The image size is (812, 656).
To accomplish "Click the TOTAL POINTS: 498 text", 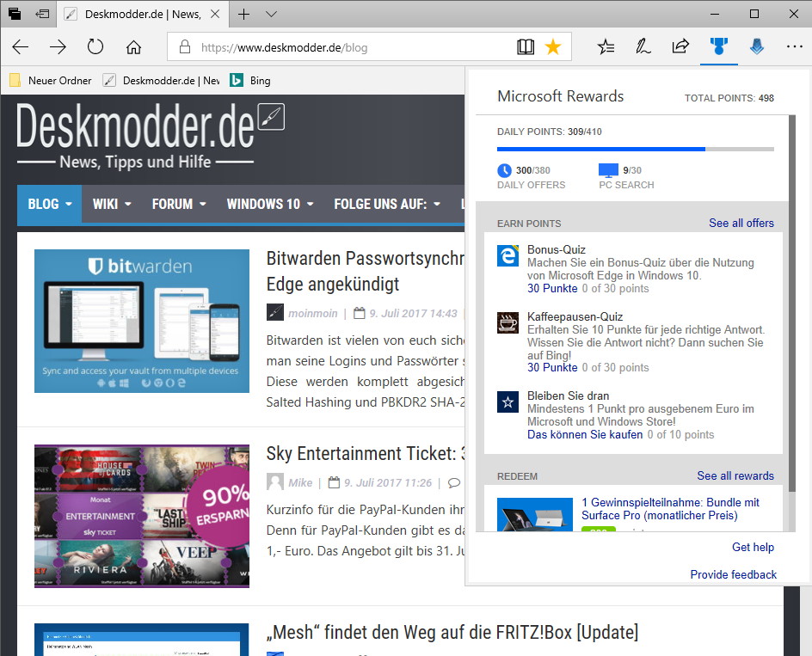I will pos(729,98).
